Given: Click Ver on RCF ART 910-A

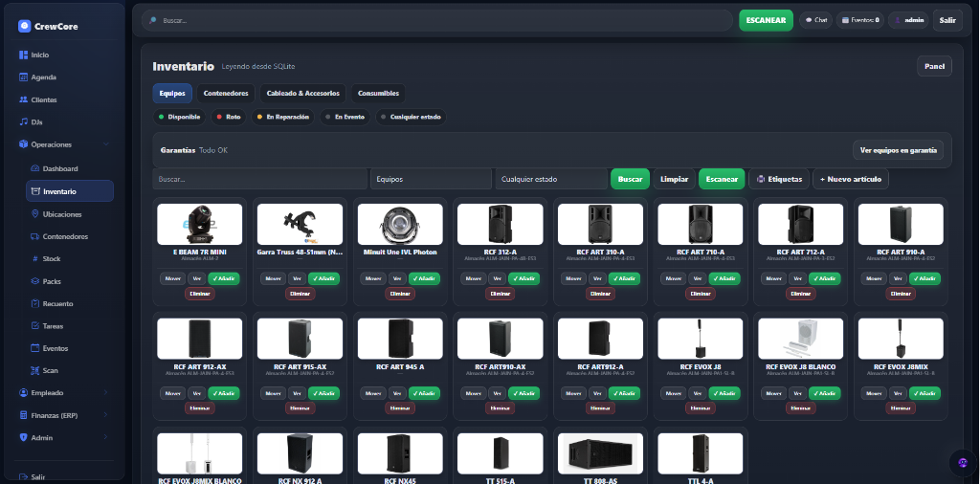Looking at the screenshot, I should point(898,278).
